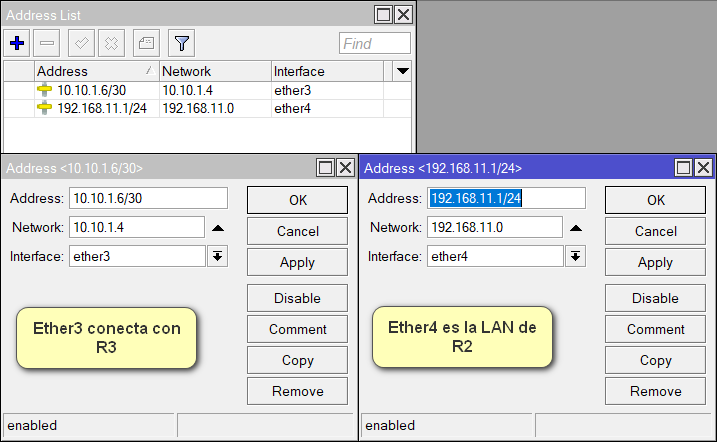The width and height of the screenshot is (717, 442).
Task: Click the checkmark Enable toolbar icon
Action: (81, 43)
